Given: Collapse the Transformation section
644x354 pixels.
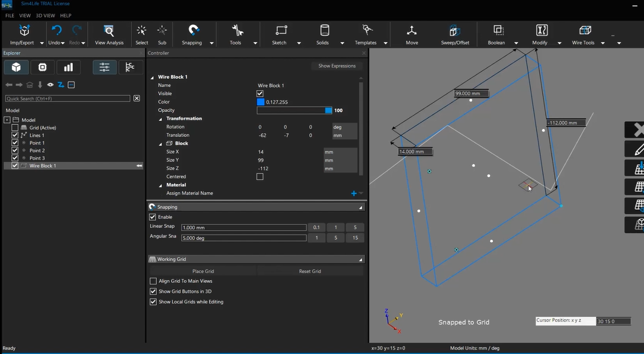Looking at the screenshot, I should coord(161,118).
